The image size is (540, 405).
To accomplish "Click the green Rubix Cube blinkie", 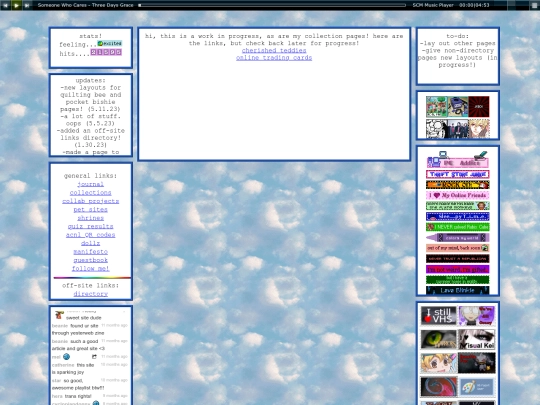I will [x=458, y=227].
